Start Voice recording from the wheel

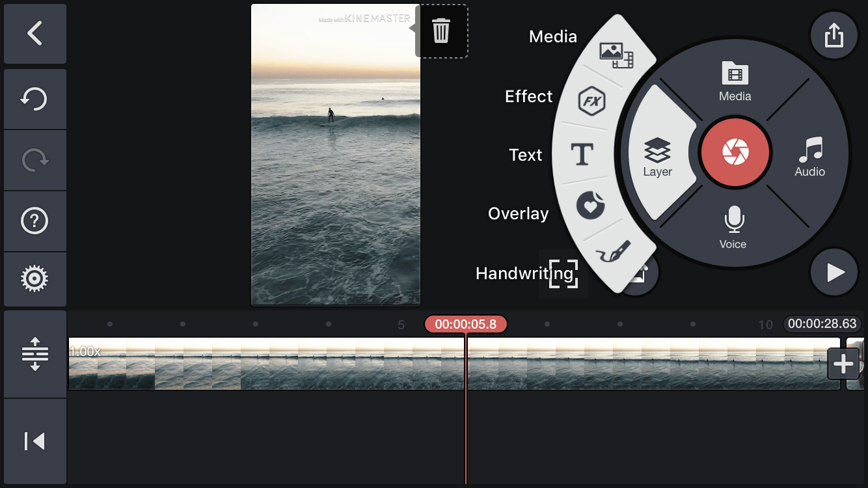733,228
